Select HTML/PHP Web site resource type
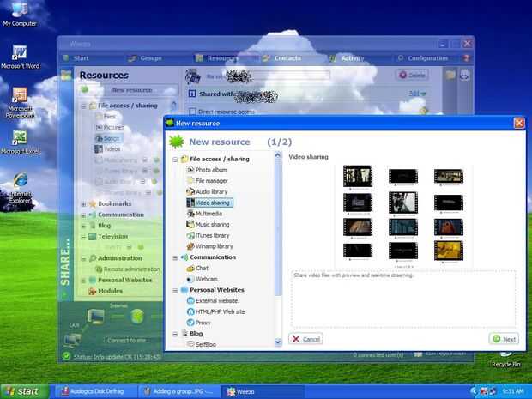The height and width of the screenshot is (399, 532). click(215, 311)
